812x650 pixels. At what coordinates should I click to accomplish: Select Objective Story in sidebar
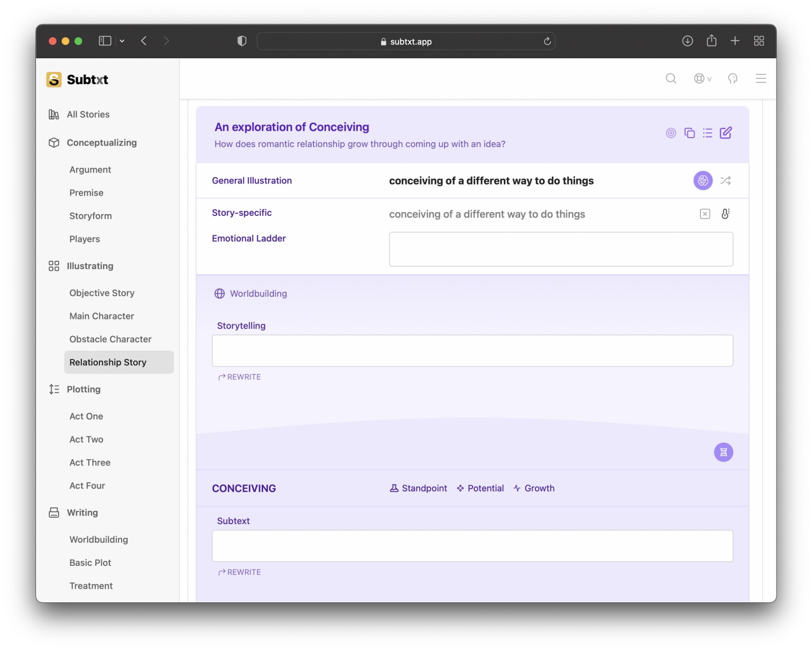point(102,293)
